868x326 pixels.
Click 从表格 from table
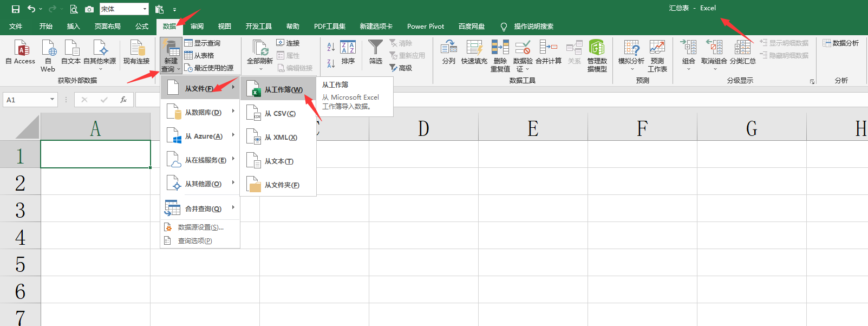(x=199, y=55)
